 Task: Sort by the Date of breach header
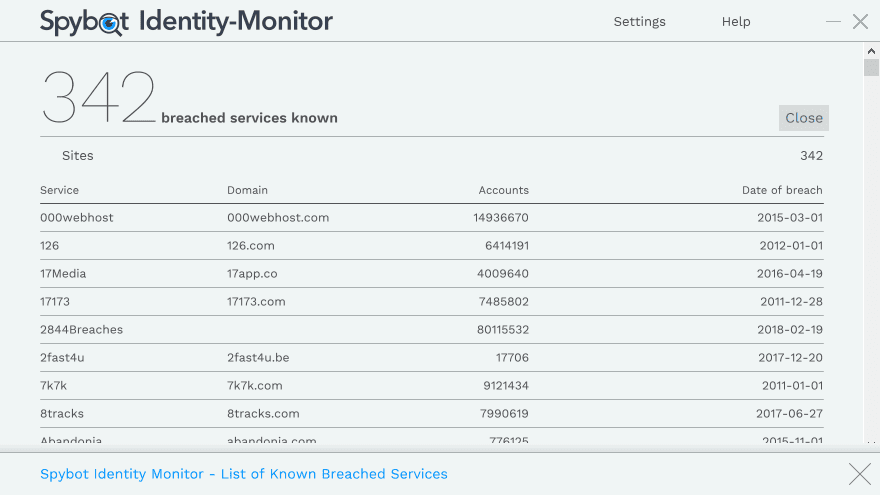coord(782,190)
